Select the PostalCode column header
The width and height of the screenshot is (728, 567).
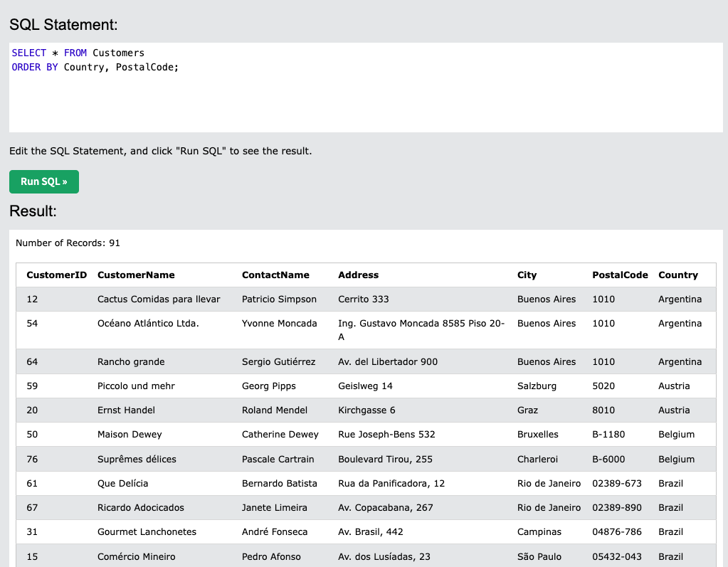pyautogui.click(x=620, y=275)
